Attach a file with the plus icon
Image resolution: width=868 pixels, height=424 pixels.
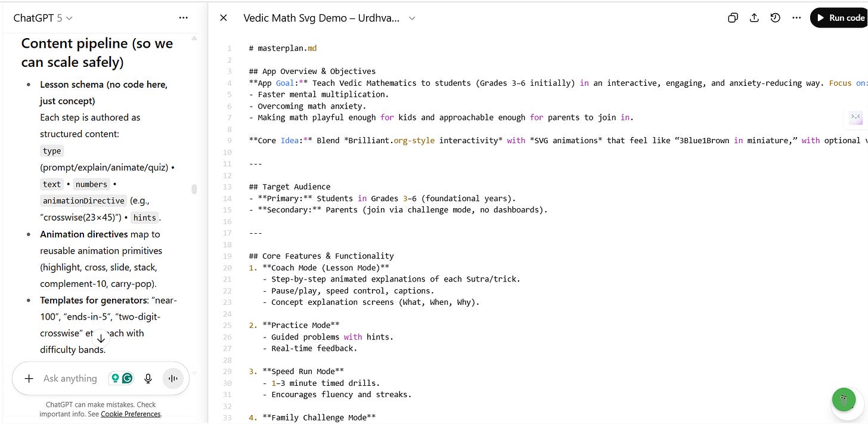[x=29, y=378]
